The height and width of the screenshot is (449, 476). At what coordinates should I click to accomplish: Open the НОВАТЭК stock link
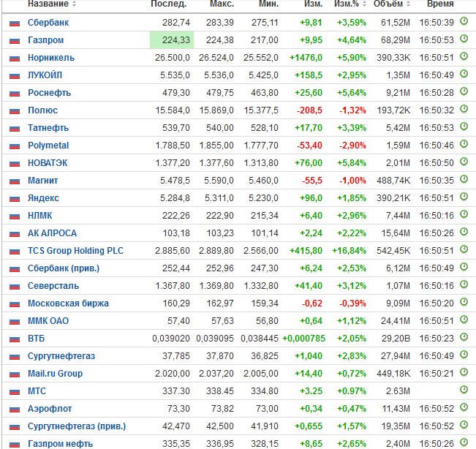[x=48, y=163]
